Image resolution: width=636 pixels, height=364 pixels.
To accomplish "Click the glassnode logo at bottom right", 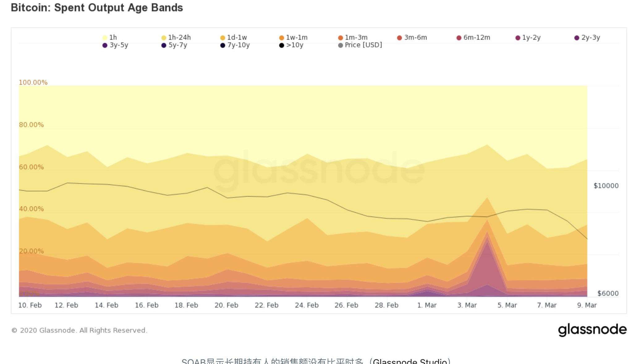I will coord(592,330).
